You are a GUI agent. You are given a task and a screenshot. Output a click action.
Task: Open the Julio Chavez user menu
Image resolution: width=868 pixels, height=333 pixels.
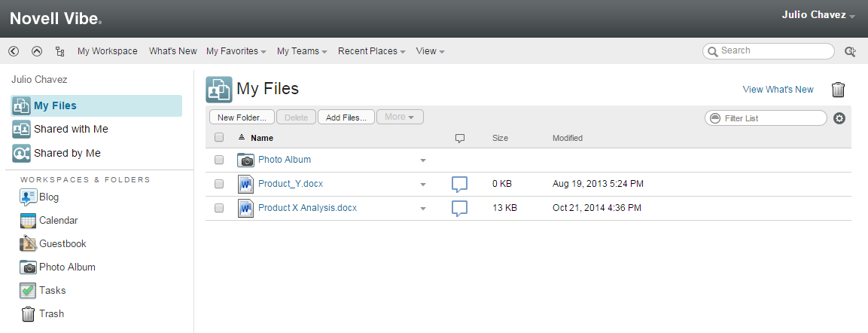tap(818, 15)
